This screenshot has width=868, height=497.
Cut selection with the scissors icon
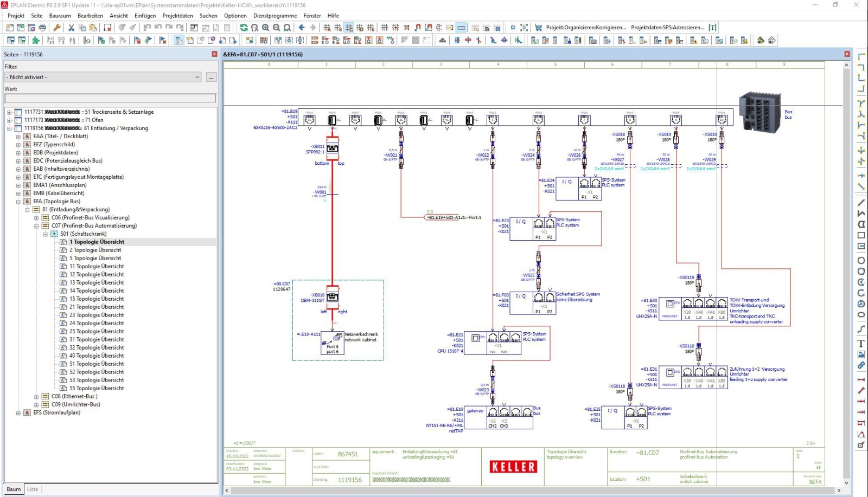[72, 27]
